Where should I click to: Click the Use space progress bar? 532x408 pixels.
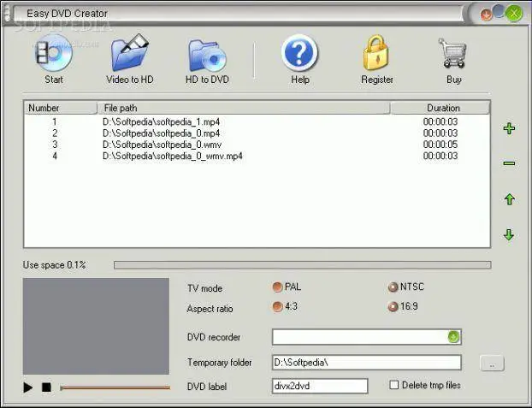coord(302,265)
